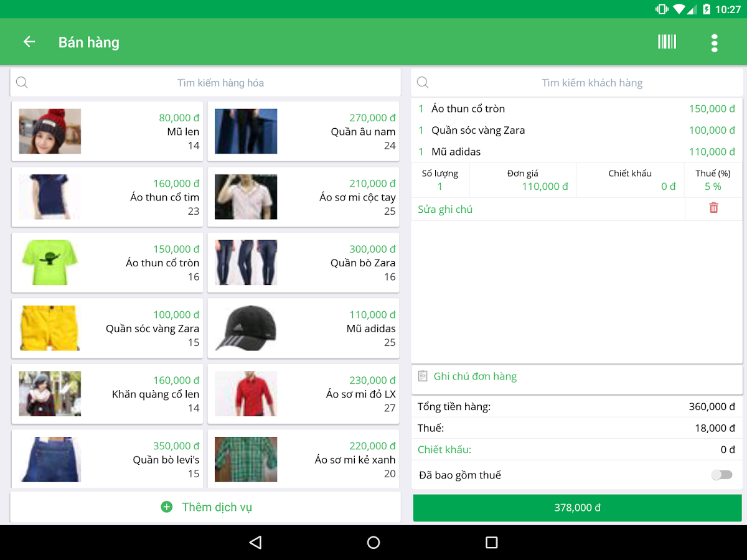The width and height of the screenshot is (747, 560).
Task: Tap the product search magnifier icon
Action: pos(22,83)
